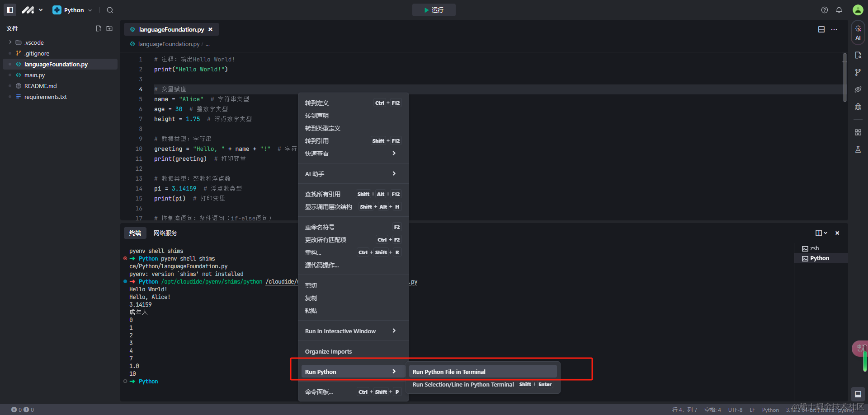Switch to the 网络服务 tab

coord(165,233)
